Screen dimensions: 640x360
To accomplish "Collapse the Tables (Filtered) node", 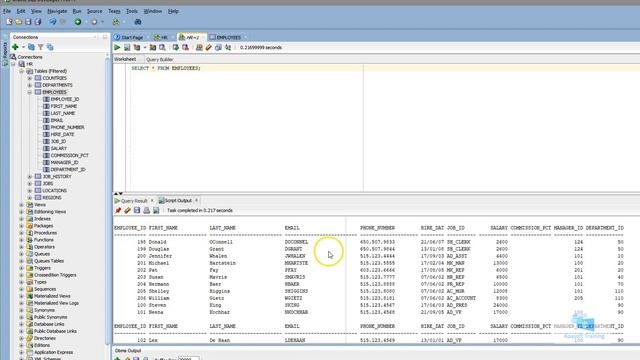I will coord(22,71).
